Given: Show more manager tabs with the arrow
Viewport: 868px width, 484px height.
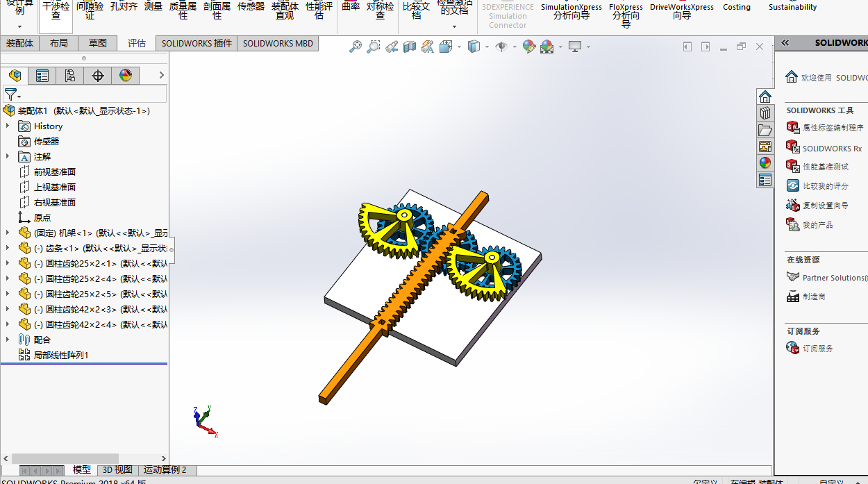Looking at the screenshot, I should pos(162,76).
